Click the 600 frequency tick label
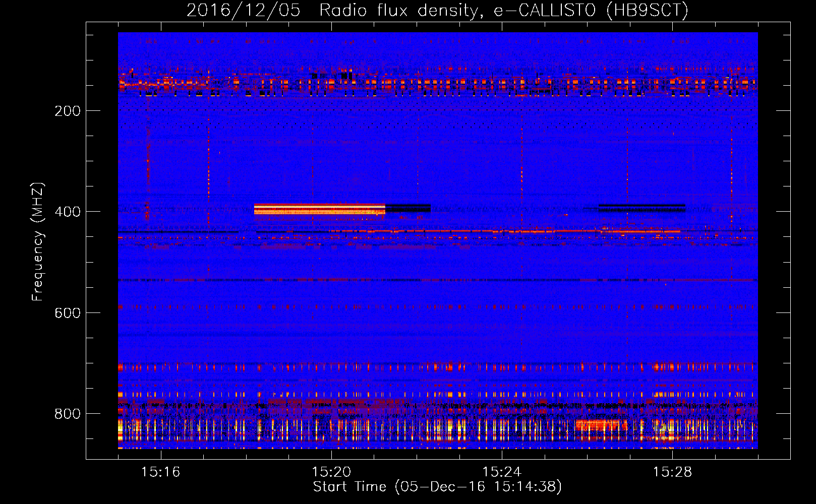This screenshot has height=504, width=816. point(68,313)
